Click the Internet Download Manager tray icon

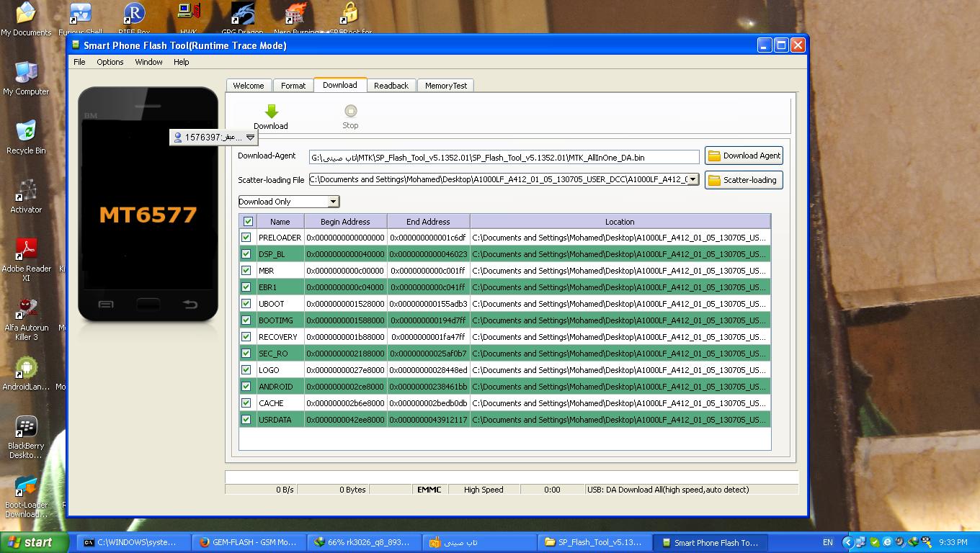coord(913,542)
